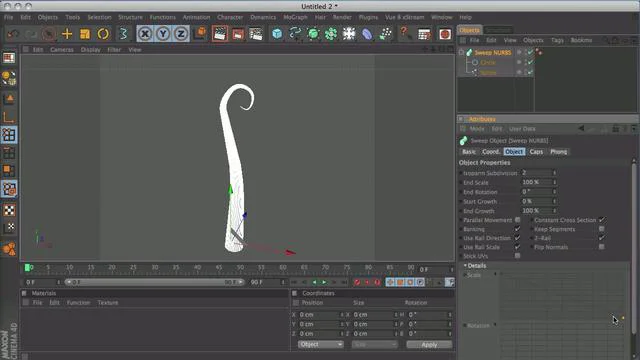This screenshot has width=640, height=360.
Task: Uncheck the Banking checkbox
Action: (518, 229)
